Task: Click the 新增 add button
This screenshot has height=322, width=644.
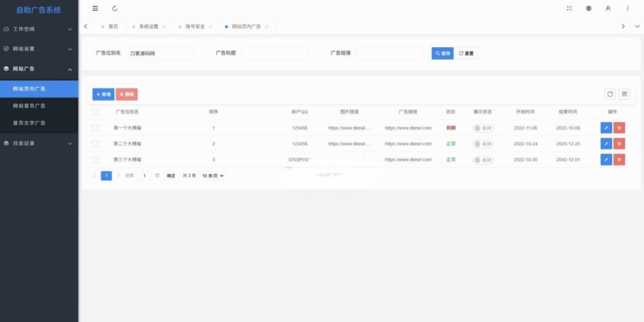Action: click(104, 94)
